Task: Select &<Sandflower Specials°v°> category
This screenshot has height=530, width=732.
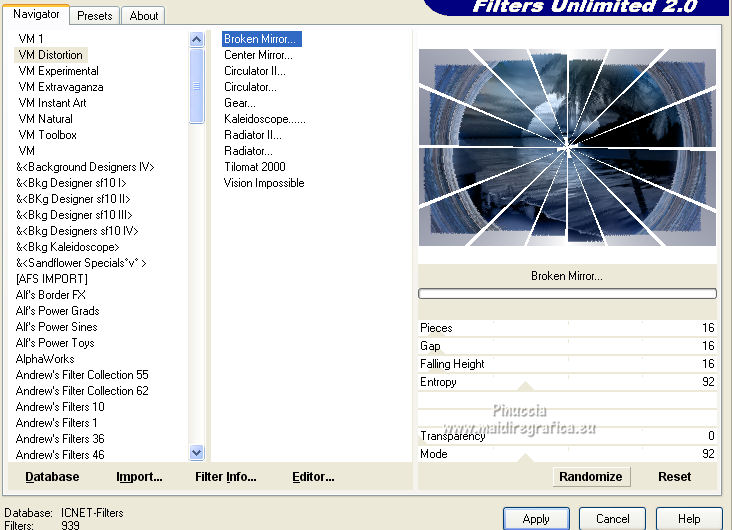Action: click(x=81, y=263)
